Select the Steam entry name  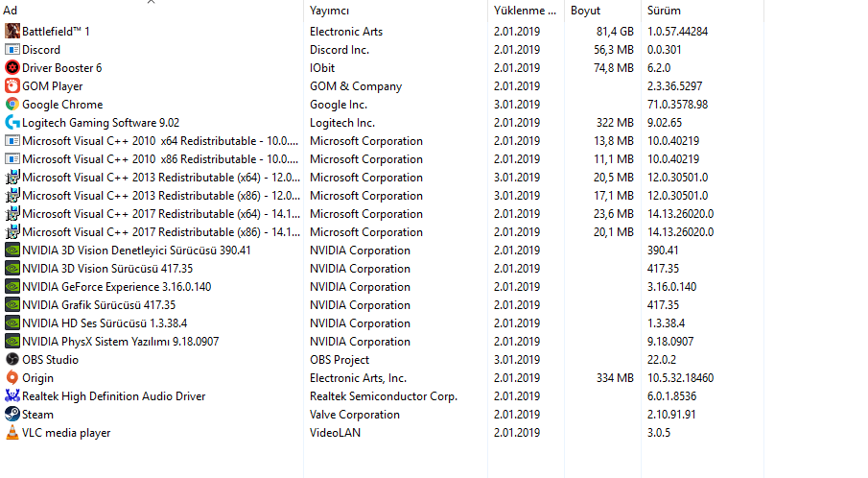(37, 415)
